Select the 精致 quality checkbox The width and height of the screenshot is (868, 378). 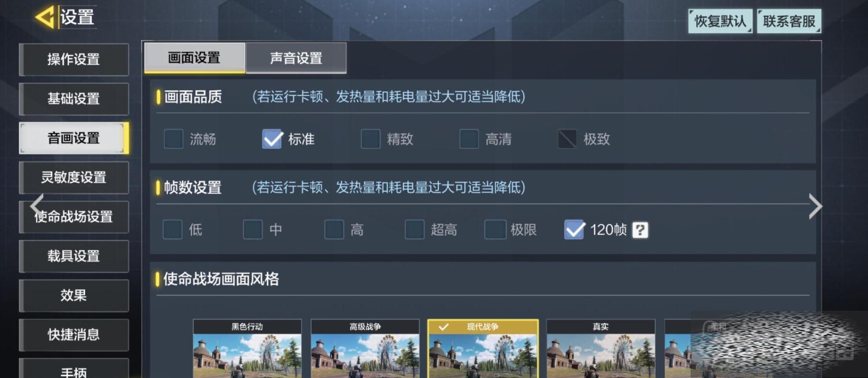(x=371, y=139)
